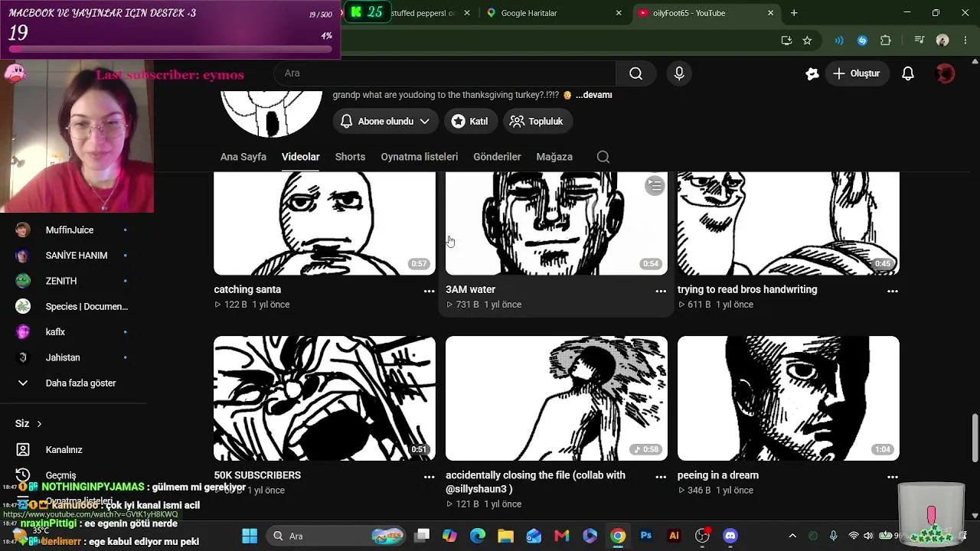980x551 pixels.
Task: Open options for accidentally closing the file video
Action: pos(661,477)
